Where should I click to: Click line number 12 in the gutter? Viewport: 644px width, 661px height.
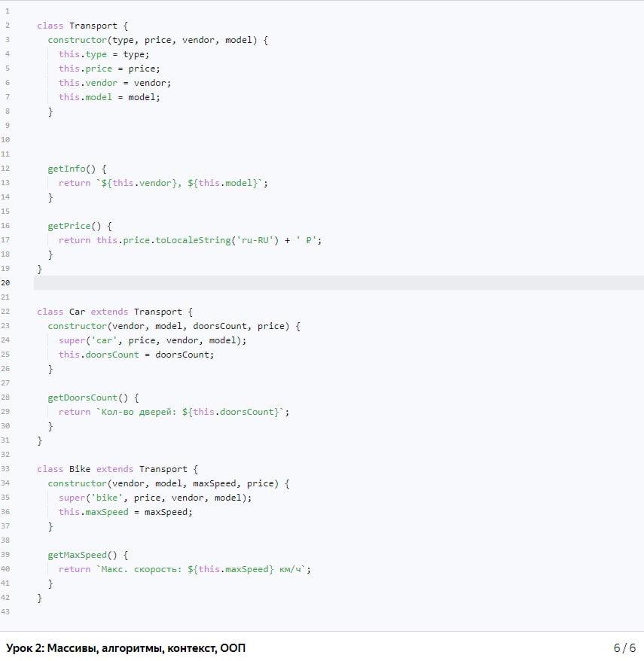[5, 169]
